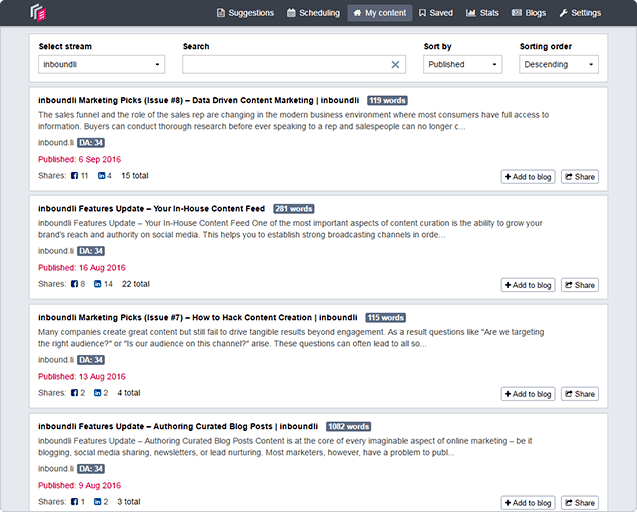The width and height of the screenshot is (637, 512).
Task: Open the Scheduling tab
Action: (x=313, y=13)
